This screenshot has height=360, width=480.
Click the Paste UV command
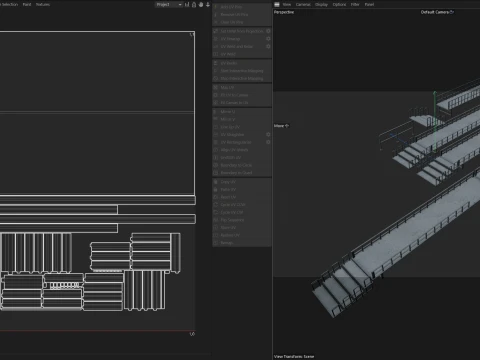click(x=242, y=189)
